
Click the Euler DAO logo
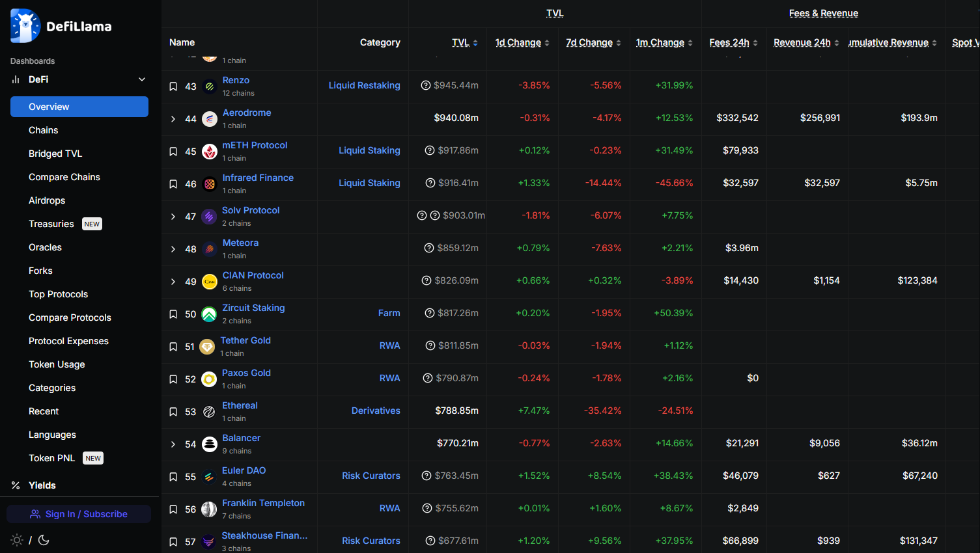209,477
